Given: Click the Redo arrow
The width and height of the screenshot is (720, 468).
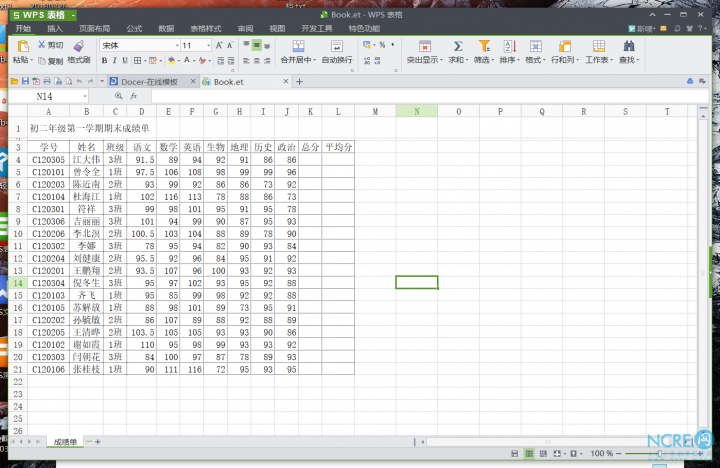Looking at the screenshot, I should (90, 81).
